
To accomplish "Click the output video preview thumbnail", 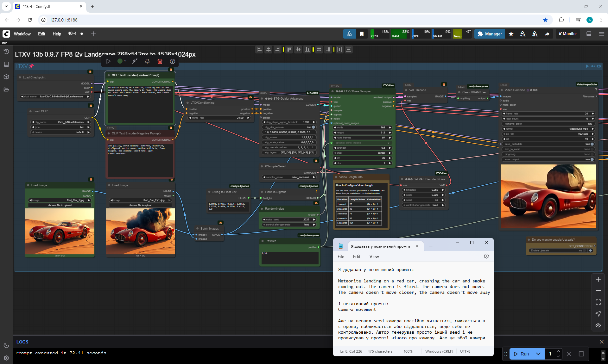I will click(548, 196).
